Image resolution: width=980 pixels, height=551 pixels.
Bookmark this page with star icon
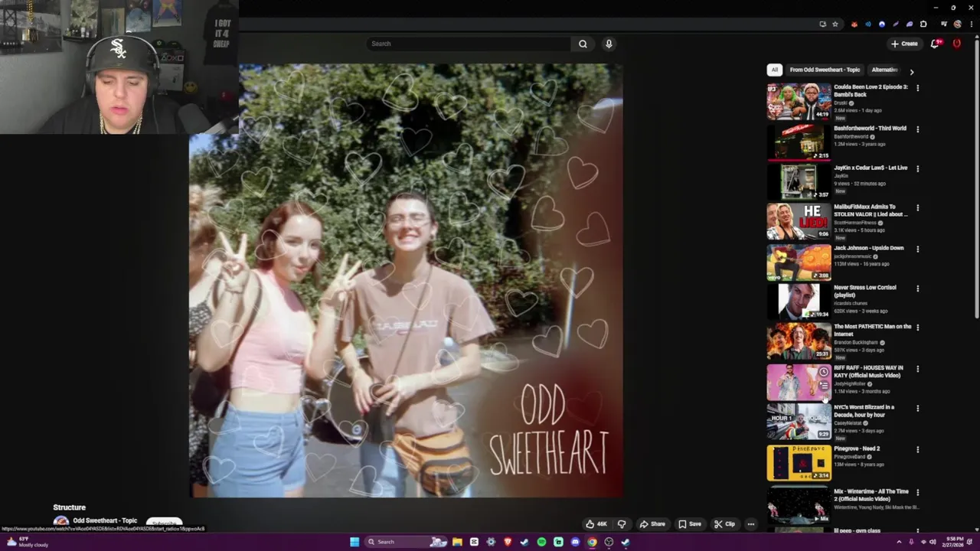point(835,24)
